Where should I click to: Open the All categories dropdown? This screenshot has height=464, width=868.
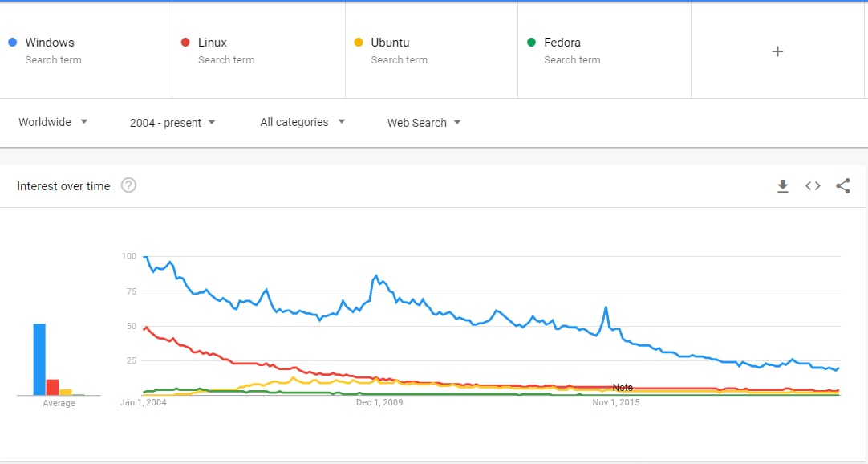tap(302, 122)
